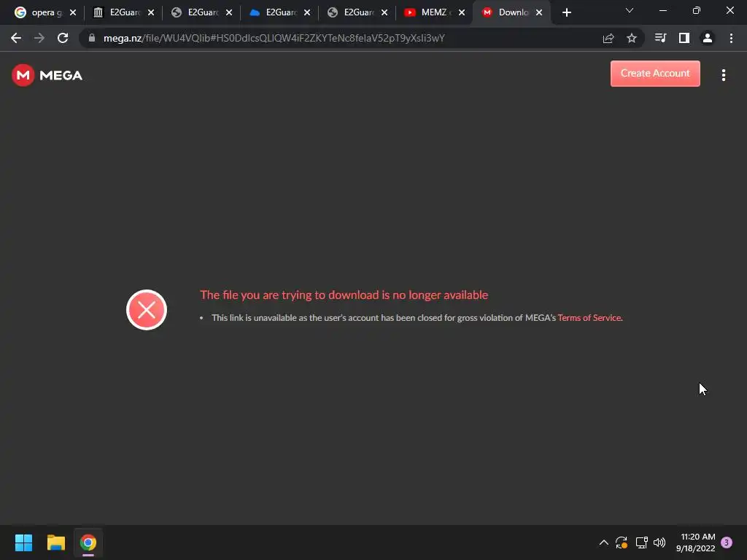View site security lock information

92,38
